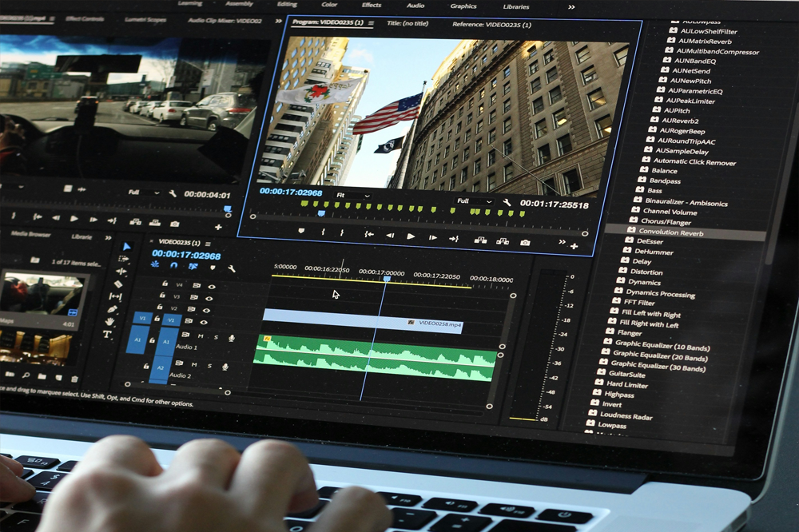Open the Fit zoom level dropdown
799x532 pixels.
pyautogui.click(x=352, y=195)
